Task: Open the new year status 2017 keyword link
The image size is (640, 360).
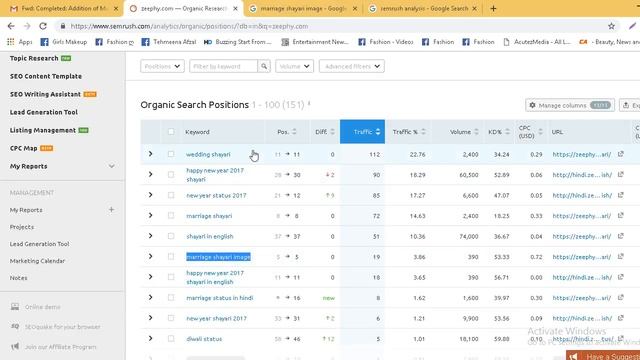Action: 216,196
